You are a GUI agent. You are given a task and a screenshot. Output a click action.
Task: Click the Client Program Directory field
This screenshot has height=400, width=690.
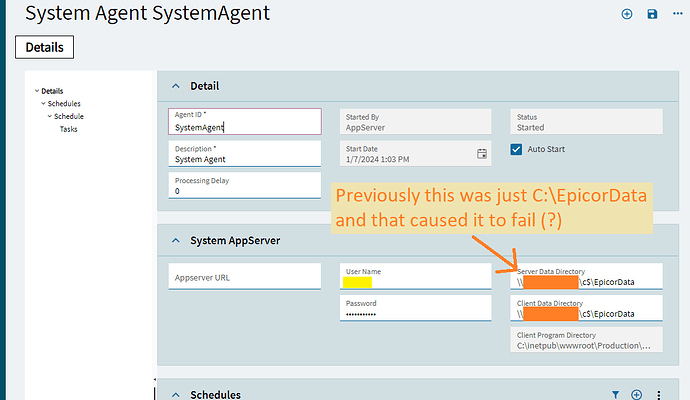586,339
